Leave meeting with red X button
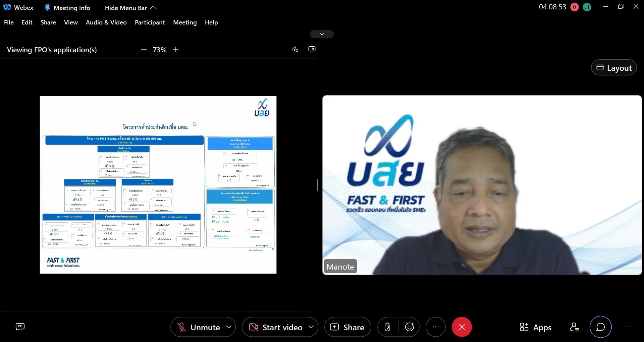644x342 pixels. (462, 327)
